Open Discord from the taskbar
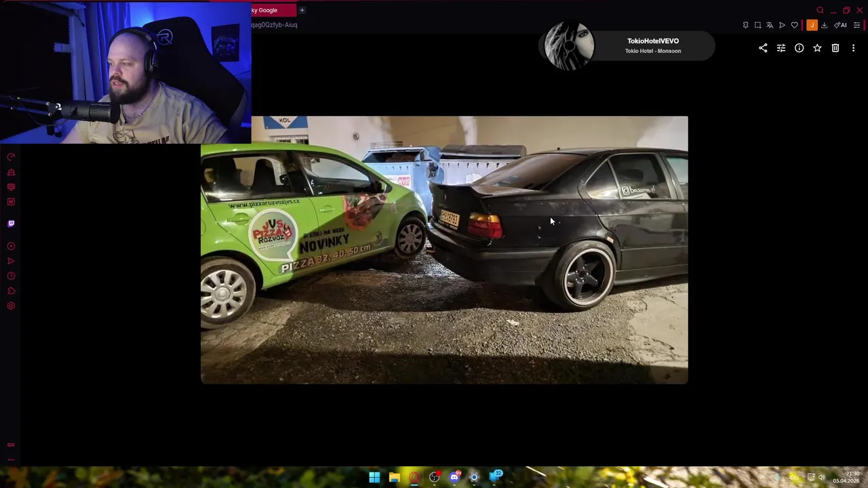Viewport: 868px width, 488px height. click(455, 477)
